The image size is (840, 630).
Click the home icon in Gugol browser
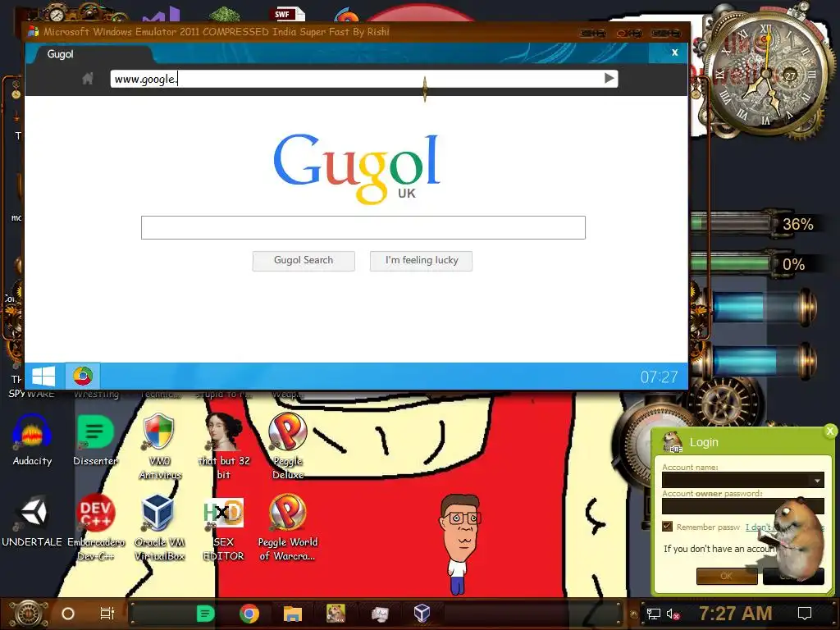(88, 79)
